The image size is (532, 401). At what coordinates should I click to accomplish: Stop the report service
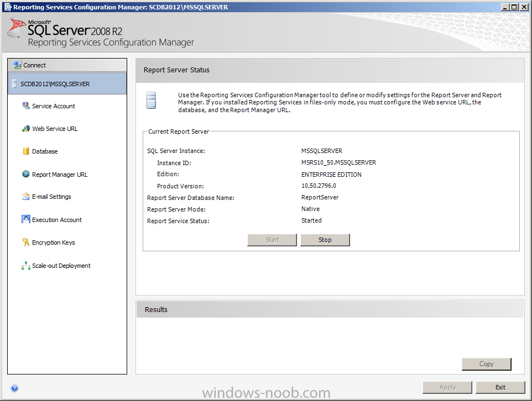point(325,240)
